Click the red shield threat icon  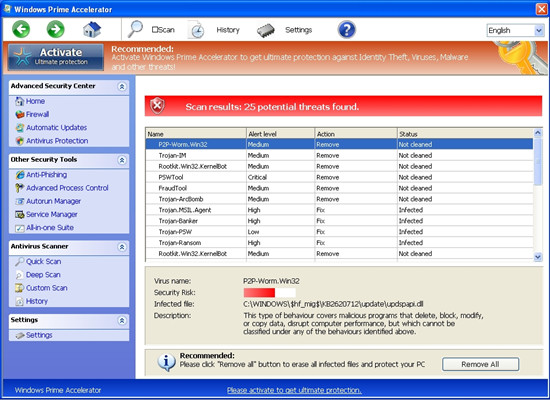[x=157, y=106]
